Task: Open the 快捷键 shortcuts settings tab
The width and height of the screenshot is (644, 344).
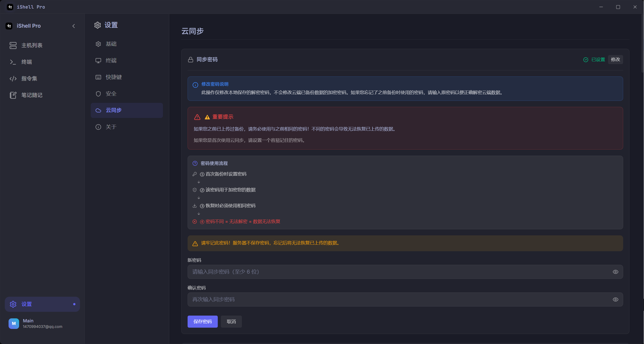Action: coord(127,77)
